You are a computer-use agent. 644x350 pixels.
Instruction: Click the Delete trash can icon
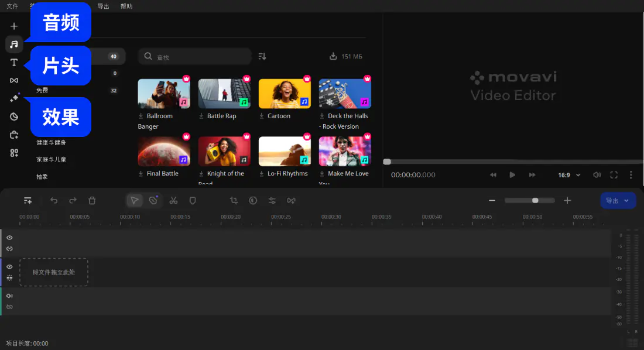[92, 200]
